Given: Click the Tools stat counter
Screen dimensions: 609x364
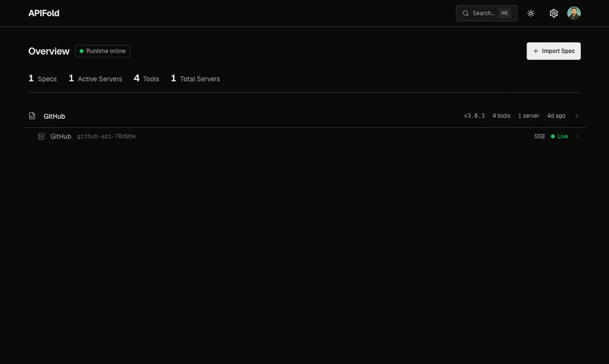Looking at the screenshot, I should [147, 79].
